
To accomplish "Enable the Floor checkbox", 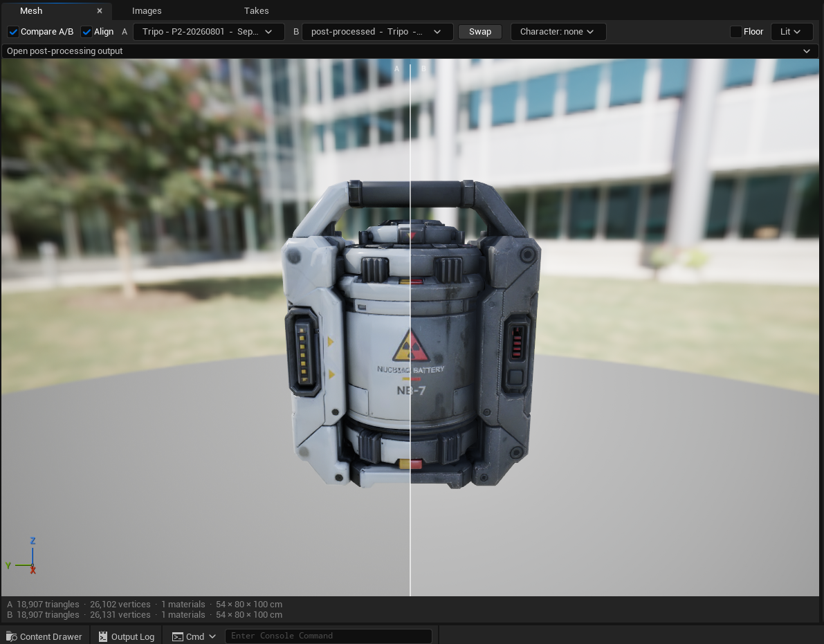I will point(736,32).
